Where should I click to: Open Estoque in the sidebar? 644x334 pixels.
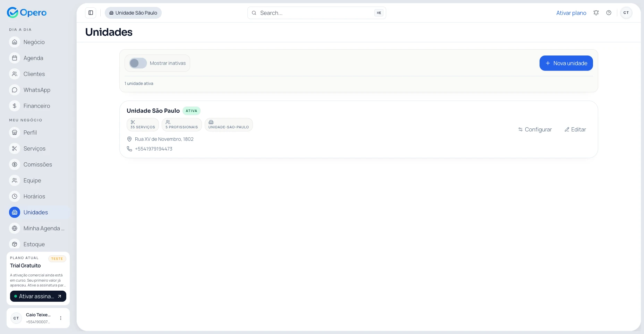(34, 244)
